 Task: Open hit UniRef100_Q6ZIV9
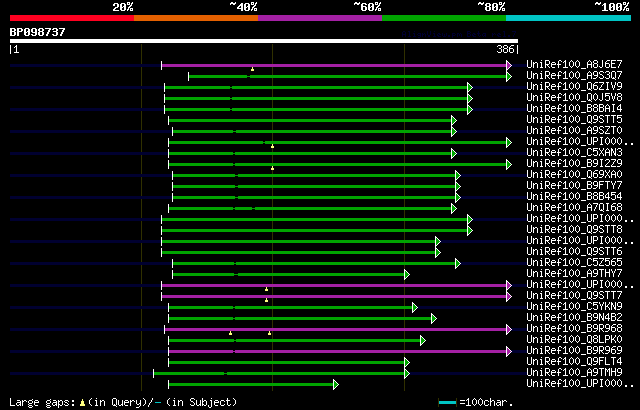click(x=574, y=86)
